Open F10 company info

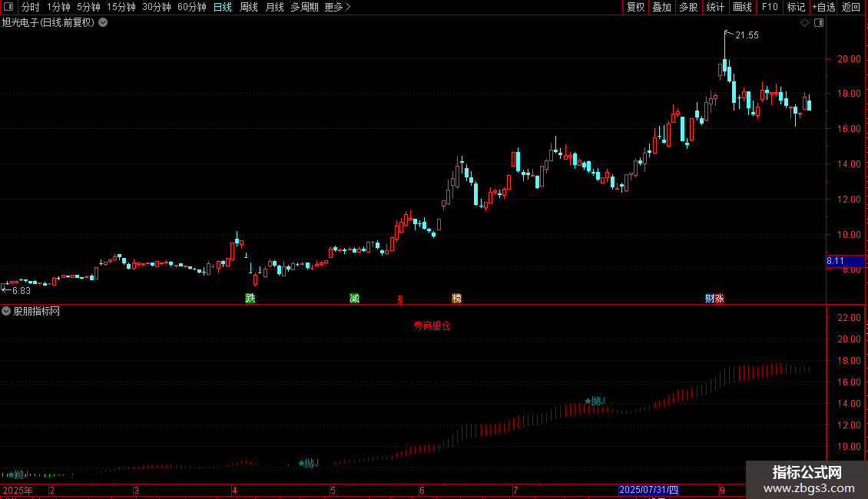point(770,7)
